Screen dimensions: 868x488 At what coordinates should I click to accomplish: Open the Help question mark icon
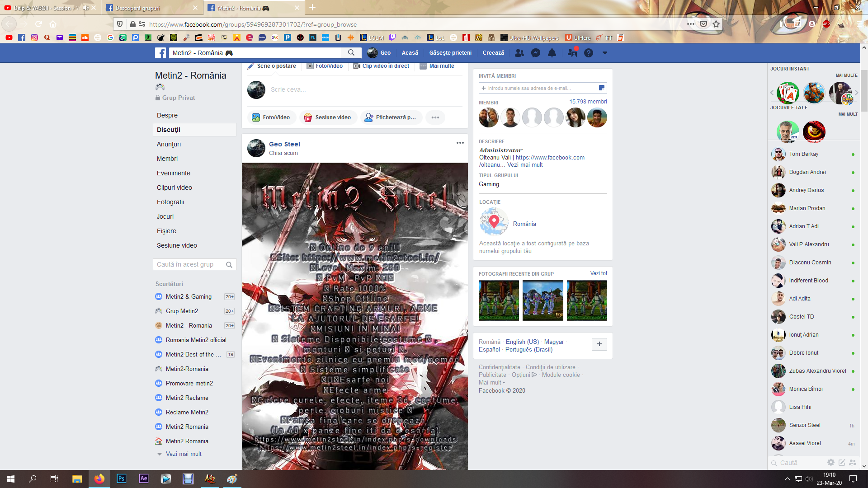pyautogui.click(x=588, y=53)
